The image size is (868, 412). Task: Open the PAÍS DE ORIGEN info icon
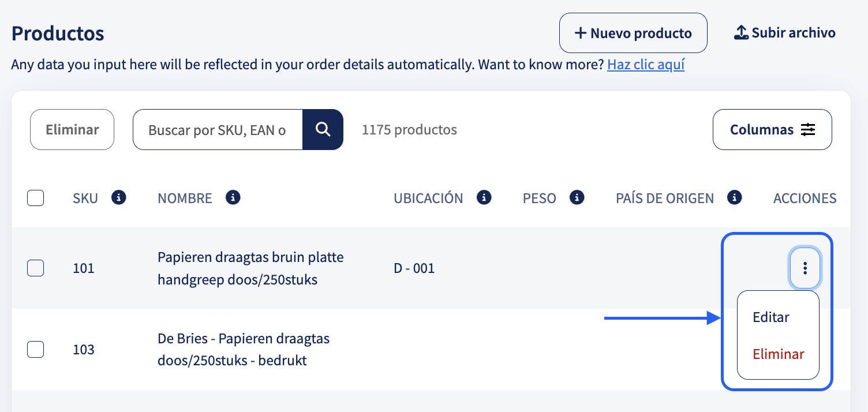click(734, 198)
